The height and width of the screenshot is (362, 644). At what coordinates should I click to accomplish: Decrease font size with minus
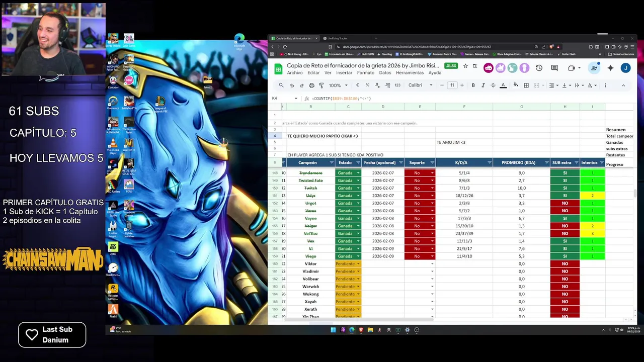[442, 85]
